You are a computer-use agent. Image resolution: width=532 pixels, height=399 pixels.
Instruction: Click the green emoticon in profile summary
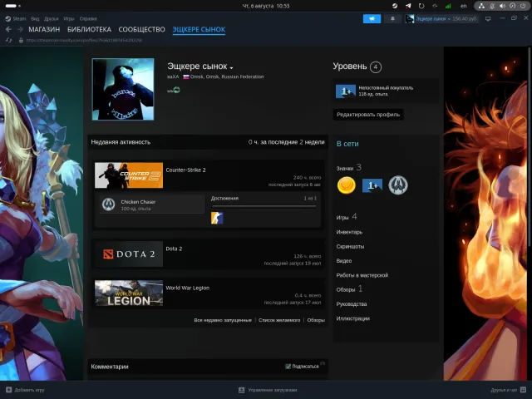tap(176, 90)
